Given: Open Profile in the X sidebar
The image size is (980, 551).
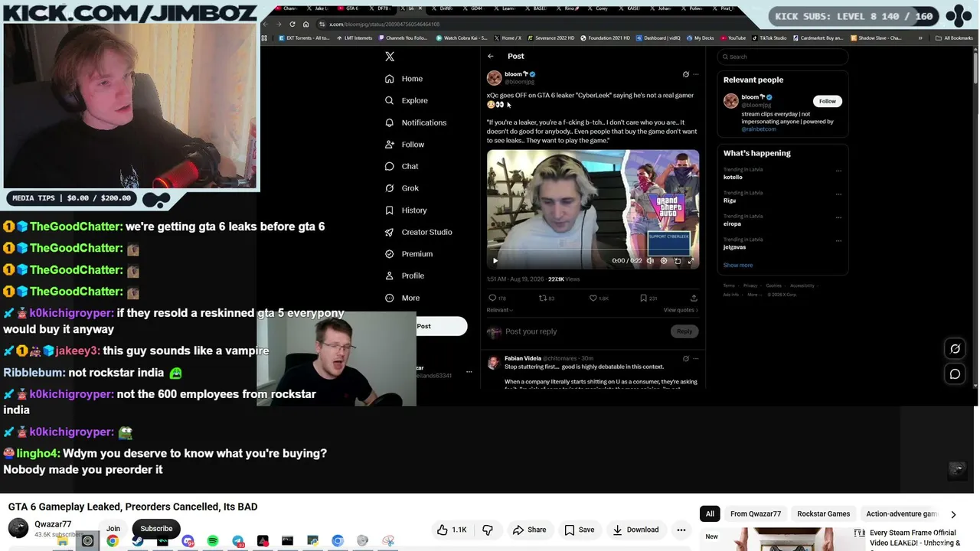Looking at the screenshot, I should 404,275.
